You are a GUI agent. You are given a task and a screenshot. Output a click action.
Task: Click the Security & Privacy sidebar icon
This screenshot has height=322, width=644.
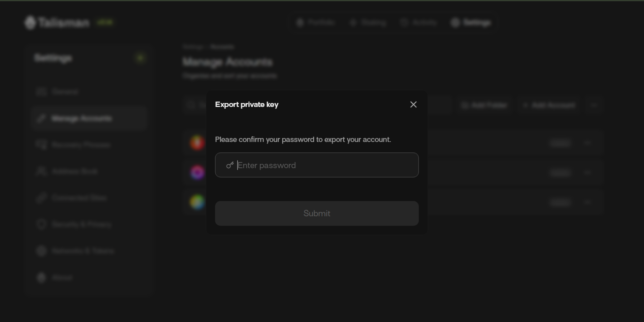pos(41,224)
